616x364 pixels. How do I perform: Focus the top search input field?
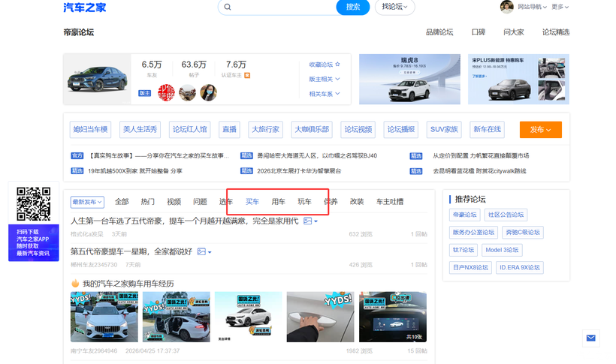[284, 7]
